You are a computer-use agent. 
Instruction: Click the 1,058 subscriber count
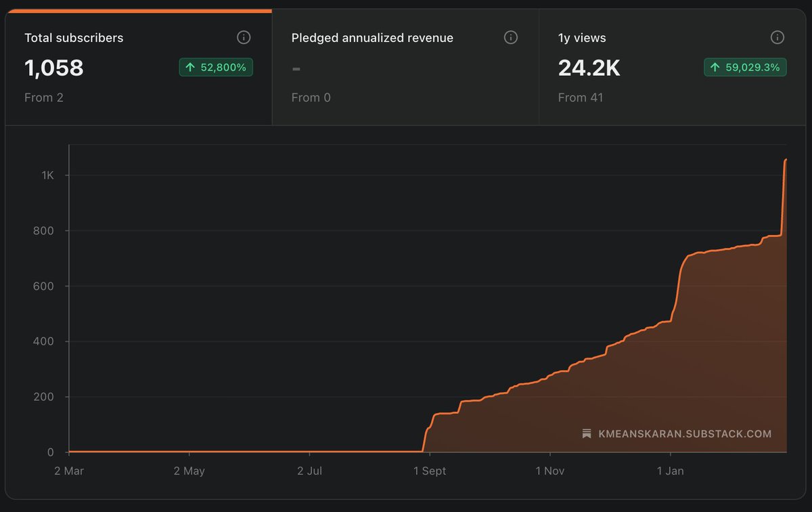[x=54, y=68]
